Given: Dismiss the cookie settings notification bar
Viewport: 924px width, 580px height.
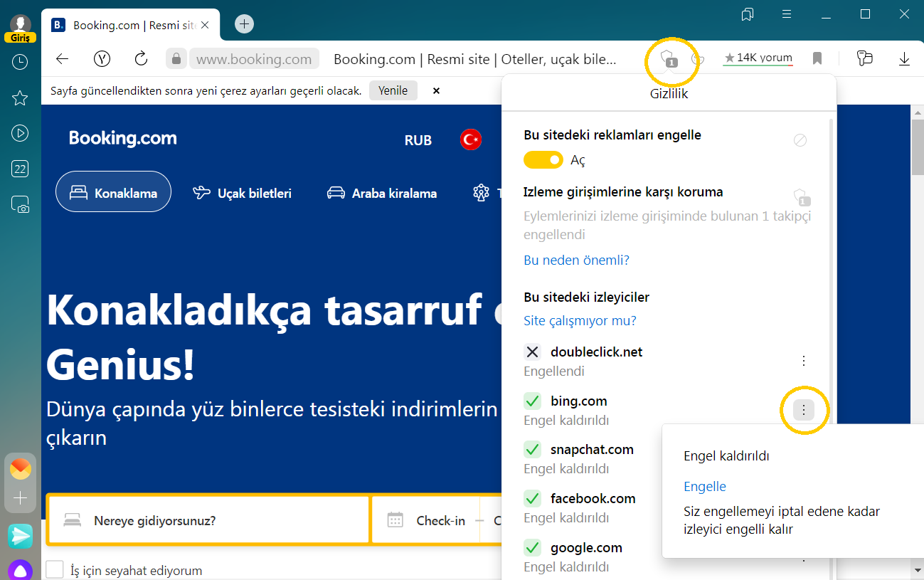Looking at the screenshot, I should coord(437,91).
